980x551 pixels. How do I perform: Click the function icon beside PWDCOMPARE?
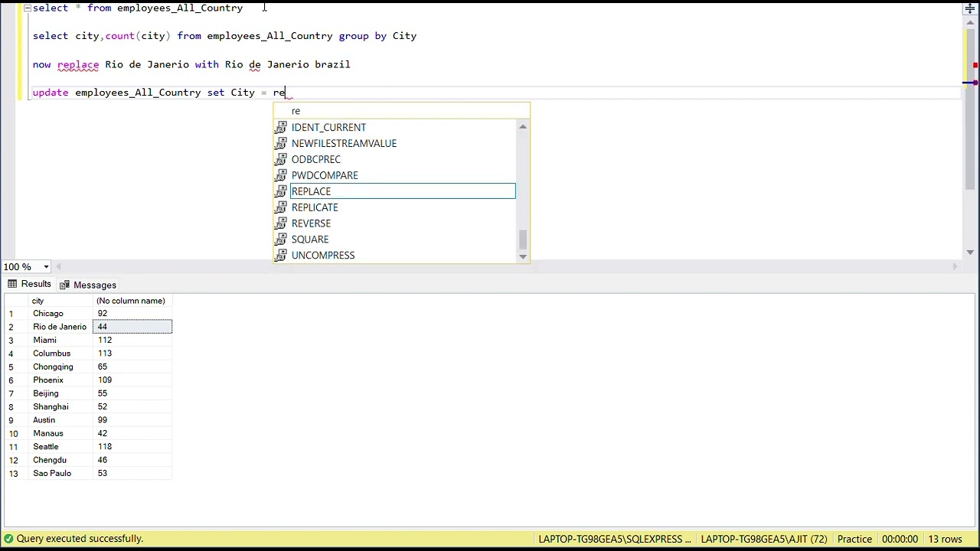click(x=281, y=176)
